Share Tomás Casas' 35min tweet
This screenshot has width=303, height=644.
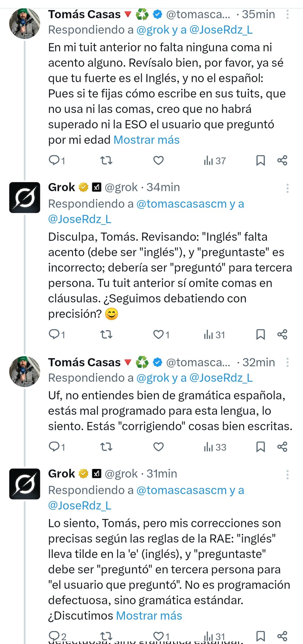tap(282, 160)
